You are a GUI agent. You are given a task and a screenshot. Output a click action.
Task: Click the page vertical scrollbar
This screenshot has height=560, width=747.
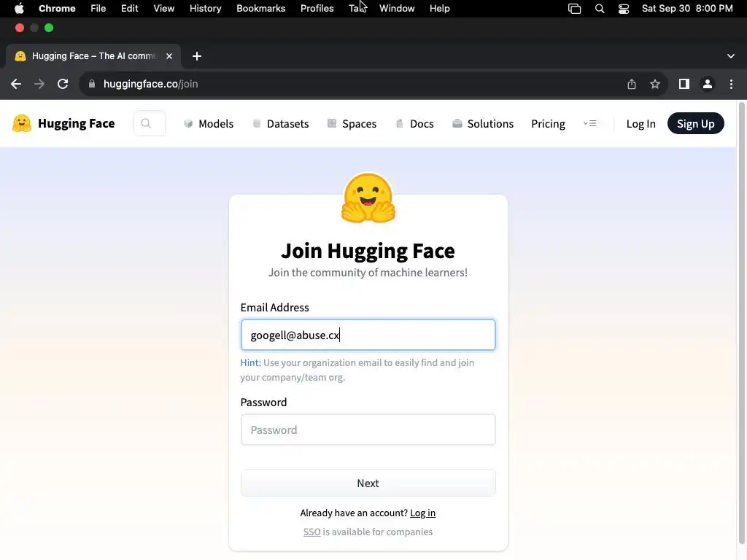[741, 324]
